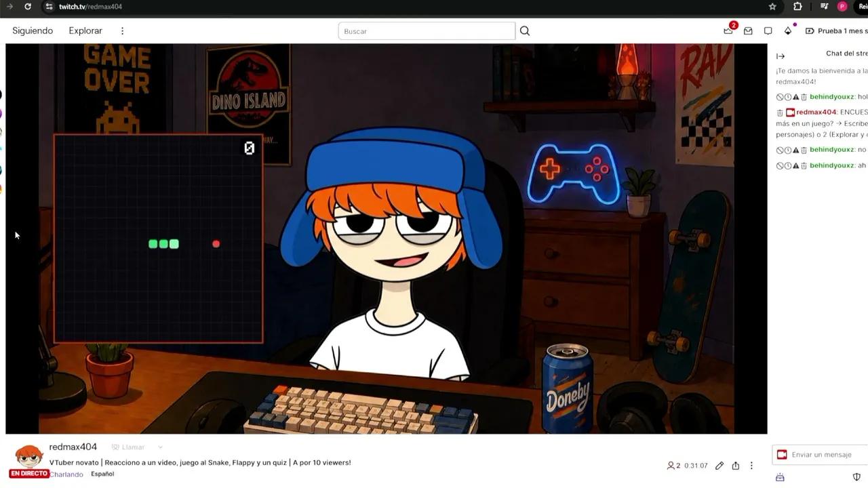Click the magnifier search button
Screen dimensions: 868x488
click(x=525, y=31)
